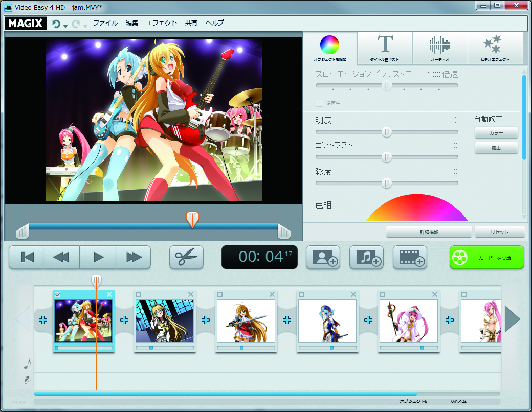Click plus between first and second clips
This screenshot has height=412, width=532.
124,320
